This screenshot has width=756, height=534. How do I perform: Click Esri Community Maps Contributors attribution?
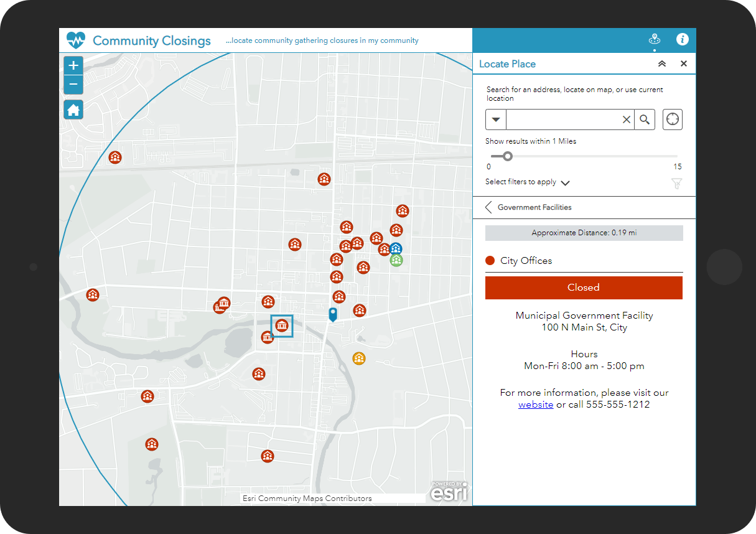(x=307, y=499)
